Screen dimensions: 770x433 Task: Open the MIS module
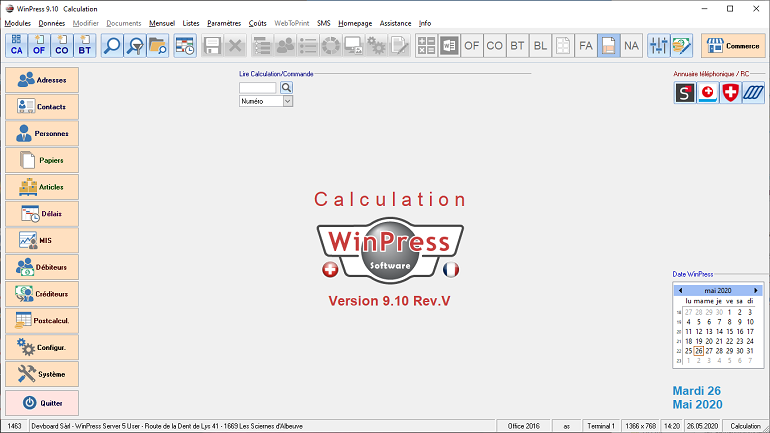42,241
